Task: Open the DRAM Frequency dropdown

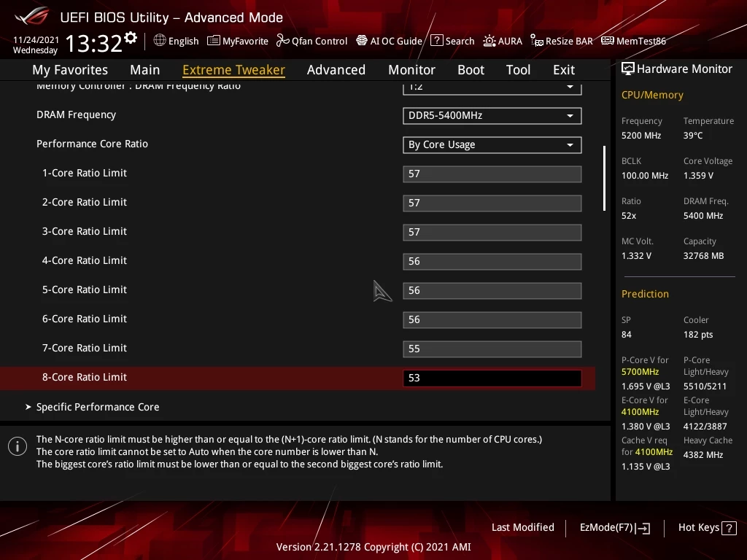Action: coord(492,116)
